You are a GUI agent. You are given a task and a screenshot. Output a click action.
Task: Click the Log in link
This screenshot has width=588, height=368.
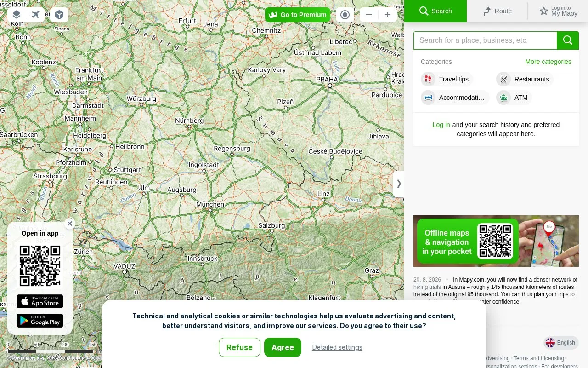pyautogui.click(x=441, y=125)
